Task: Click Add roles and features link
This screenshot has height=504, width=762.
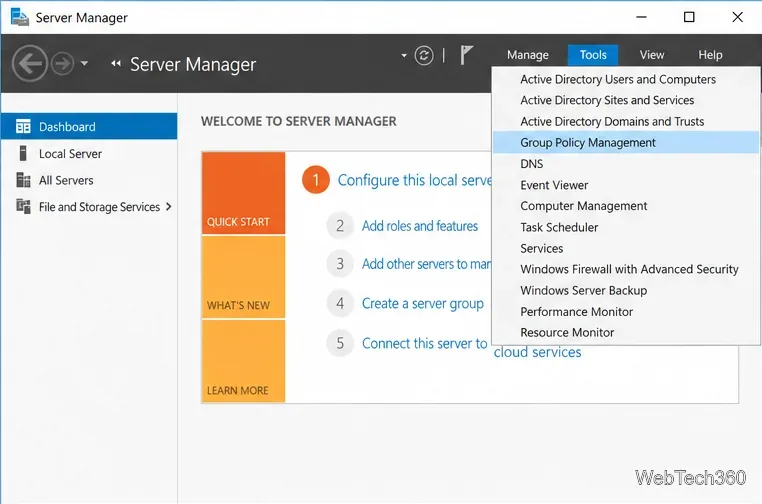Action: click(x=420, y=226)
